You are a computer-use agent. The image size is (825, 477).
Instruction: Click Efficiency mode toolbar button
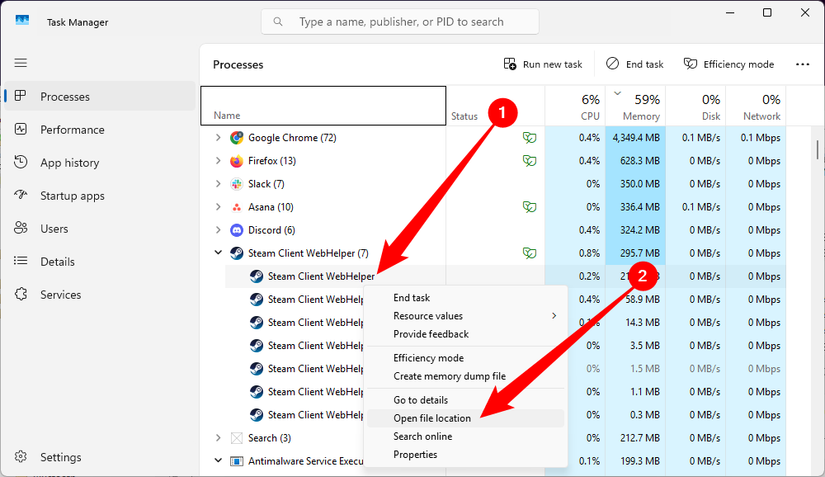point(728,64)
